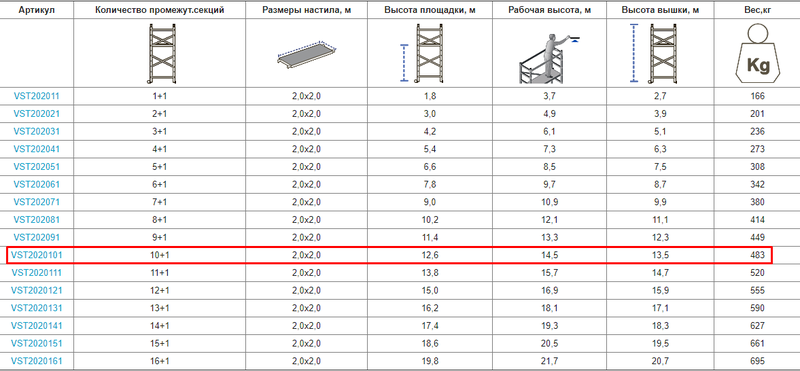The image size is (800, 371).
Task: Open article link VST202021
Action: [37, 114]
